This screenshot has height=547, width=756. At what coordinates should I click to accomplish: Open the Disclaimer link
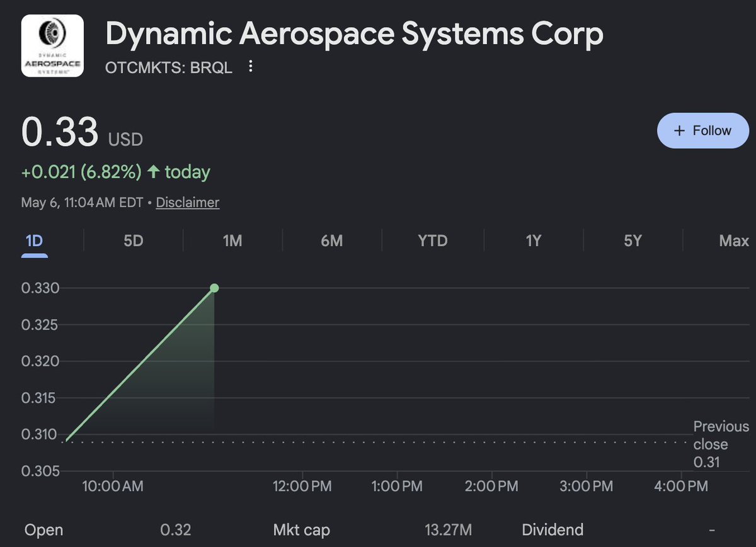(188, 203)
